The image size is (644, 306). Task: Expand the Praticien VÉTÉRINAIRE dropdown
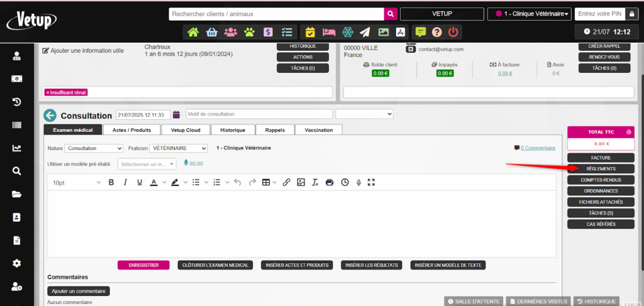pos(179,148)
